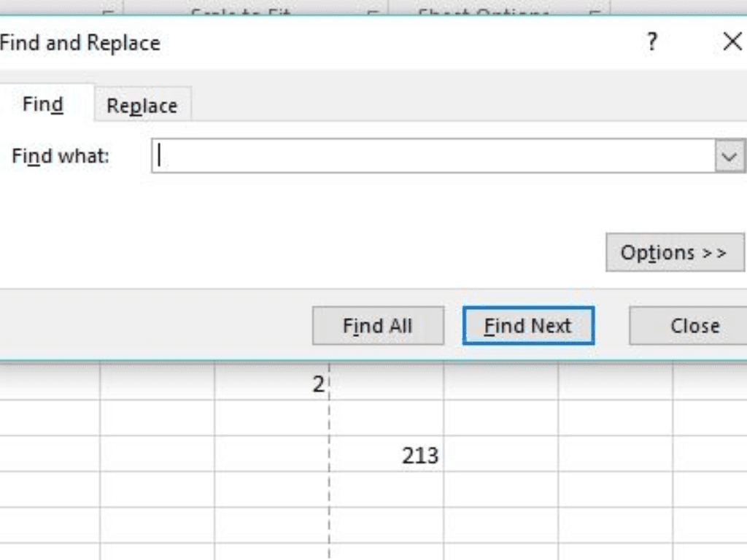The image size is (747, 560).
Task: Expand the Find what history dropdown
Action: point(730,156)
